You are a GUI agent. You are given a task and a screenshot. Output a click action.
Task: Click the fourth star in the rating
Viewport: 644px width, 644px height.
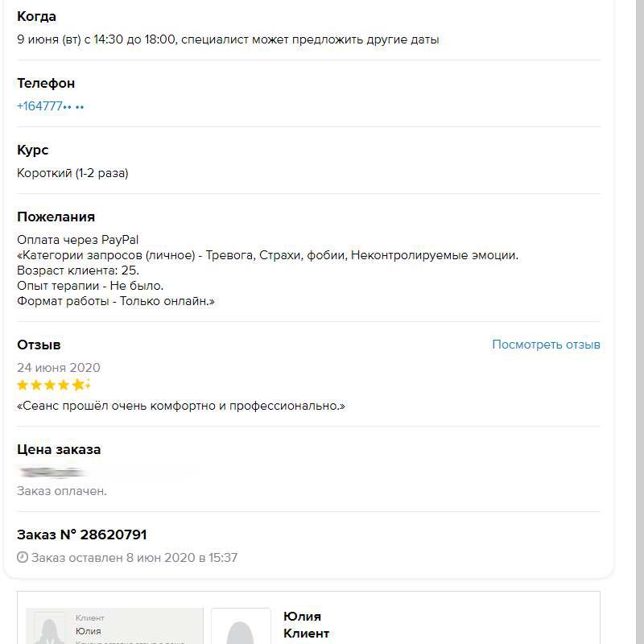64,385
